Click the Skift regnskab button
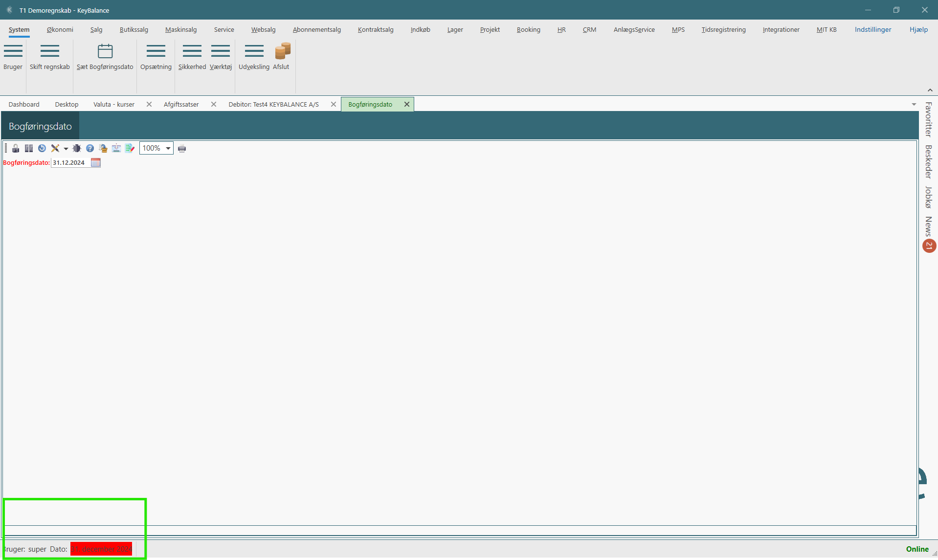 coord(50,57)
